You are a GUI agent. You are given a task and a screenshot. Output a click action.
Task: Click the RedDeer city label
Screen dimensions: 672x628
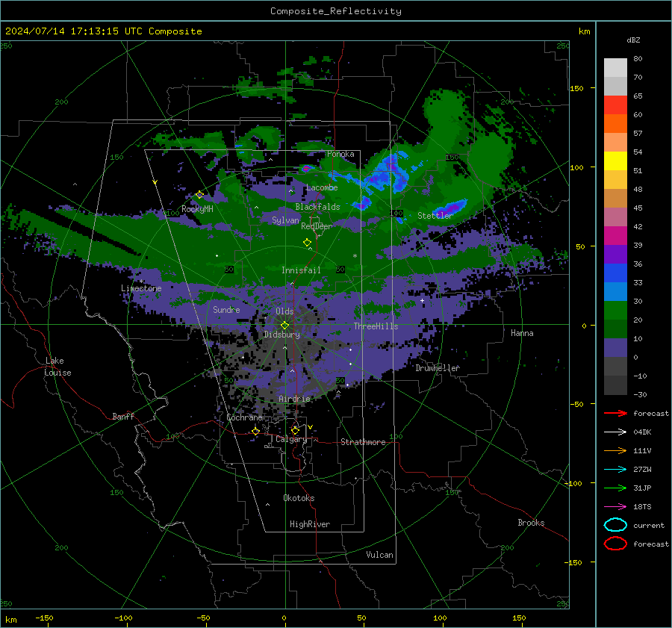click(x=317, y=226)
